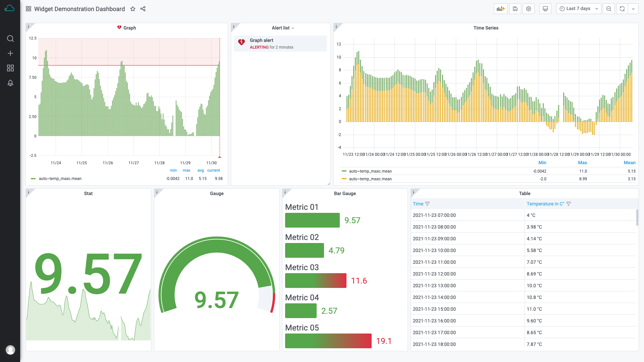Viewport: 644px width, 362px height.
Task: Open the auto-refresh interval dropdown
Action: [x=634, y=9]
